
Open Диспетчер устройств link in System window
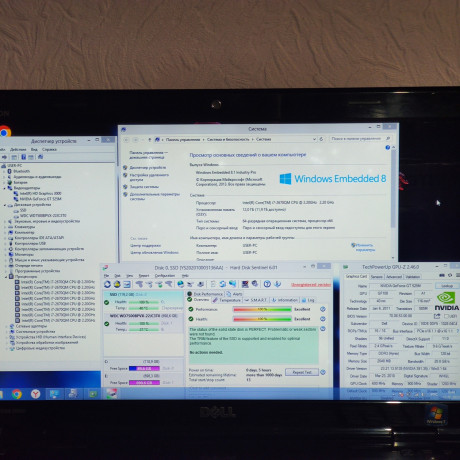coord(148,167)
